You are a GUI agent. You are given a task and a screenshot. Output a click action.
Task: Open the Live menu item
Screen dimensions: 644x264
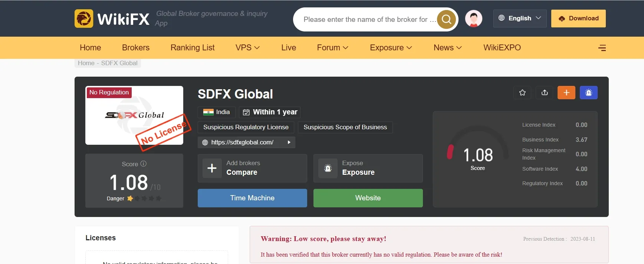pos(289,48)
